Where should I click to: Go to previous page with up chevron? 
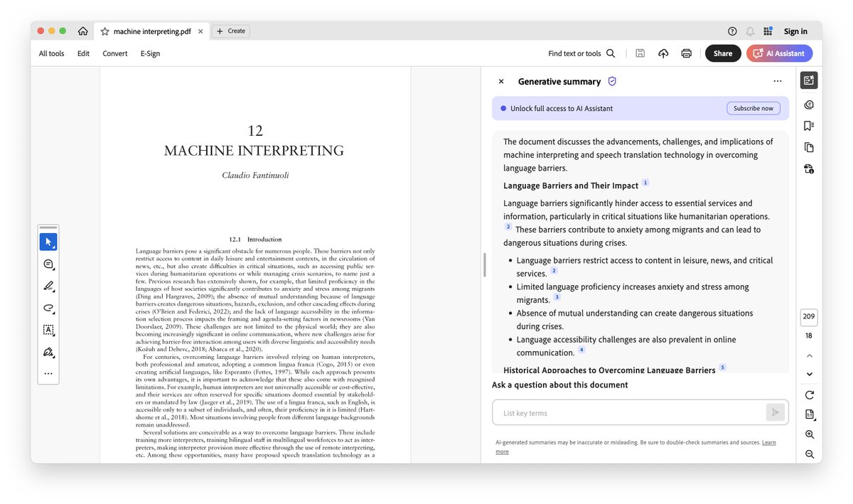(809, 355)
